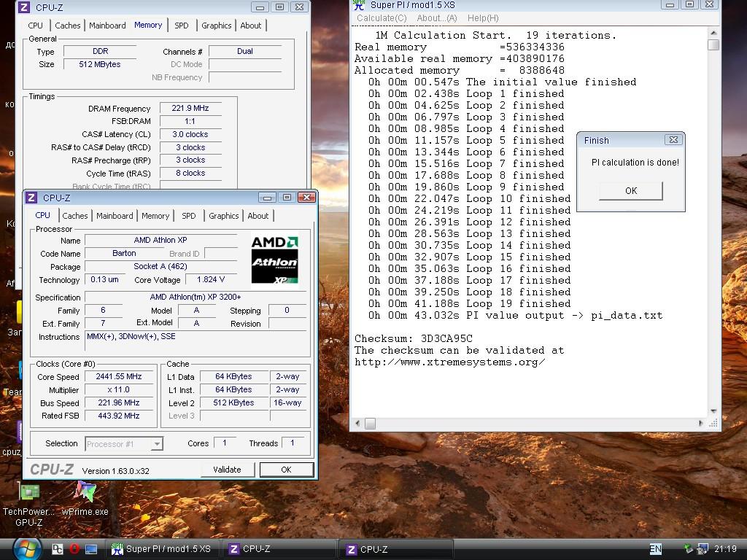Click the Bus Speed value 221.96 MHz
747x560 pixels.
click(119, 402)
